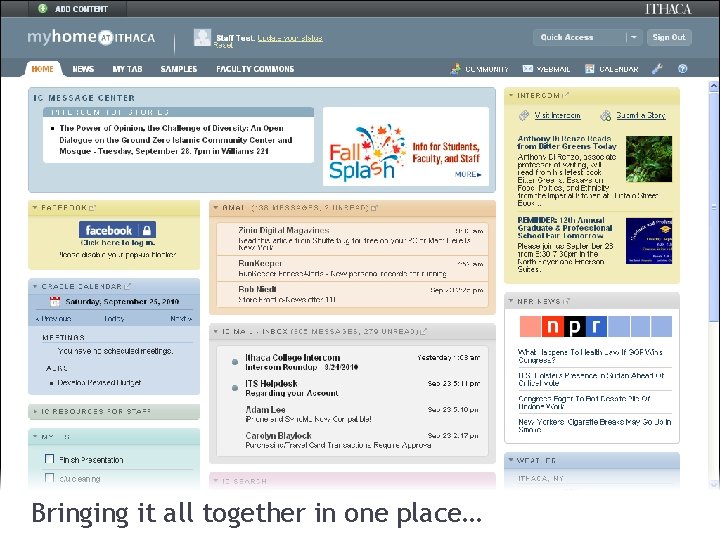The height and width of the screenshot is (540, 720).
Task: Click the green Add Content plus icon
Action: coord(43,8)
